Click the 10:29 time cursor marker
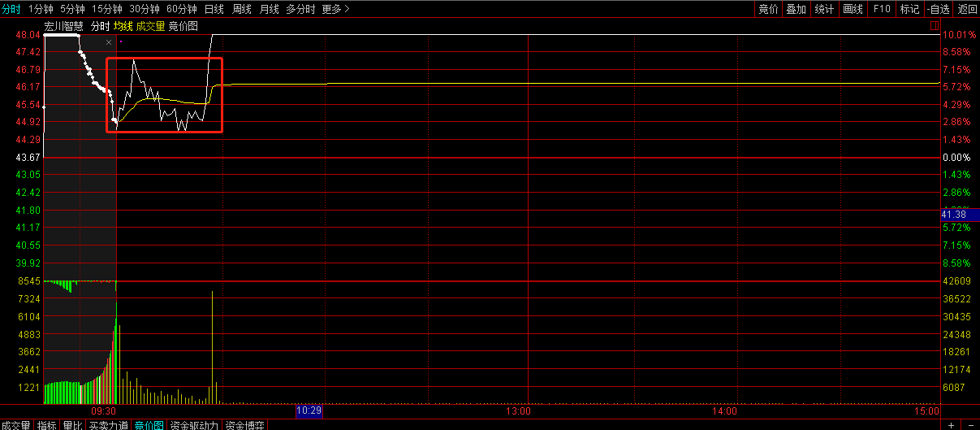 309,411
